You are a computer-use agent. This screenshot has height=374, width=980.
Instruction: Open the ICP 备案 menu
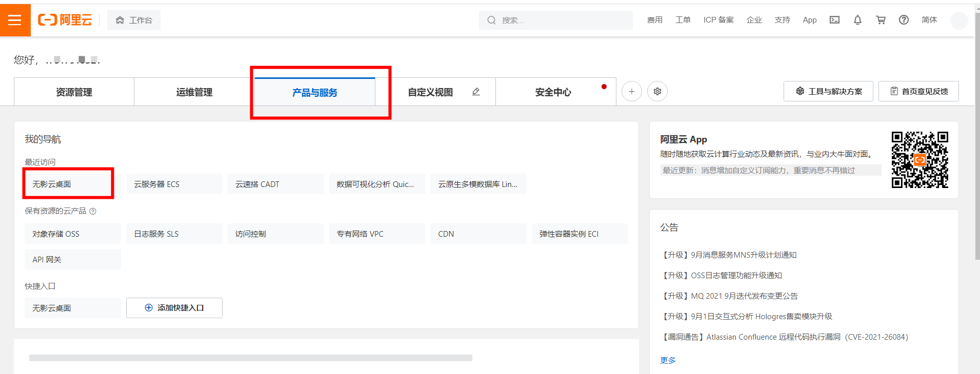tap(718, 20)
